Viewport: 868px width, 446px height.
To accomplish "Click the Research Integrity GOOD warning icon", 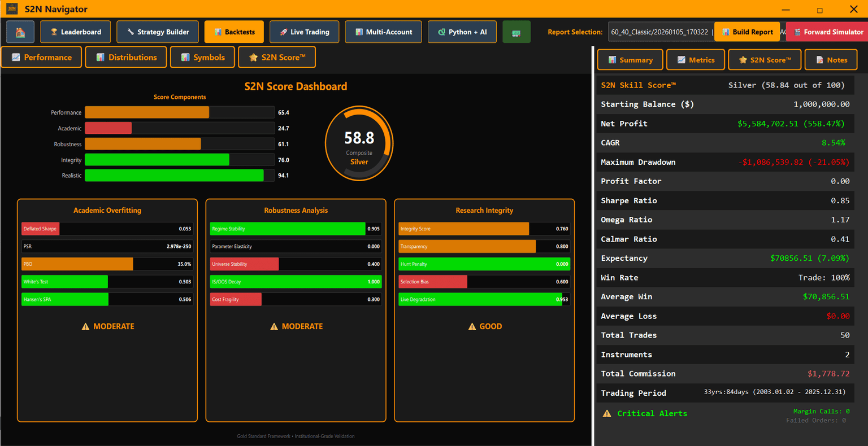I will tap(472, 326).
